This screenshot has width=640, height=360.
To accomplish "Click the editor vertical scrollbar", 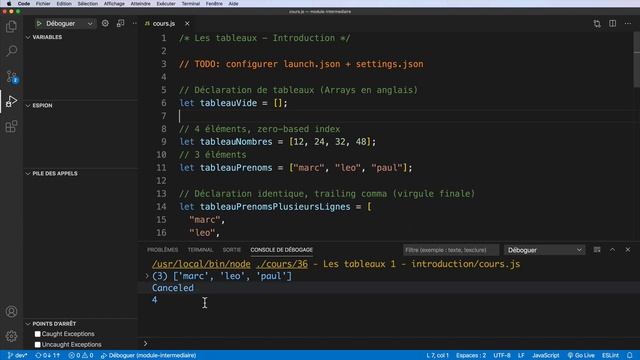I will coord(636,61).
